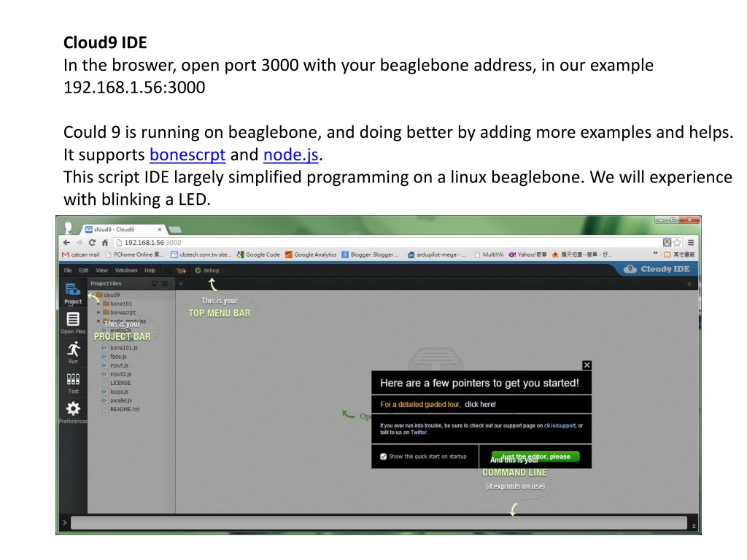Click the extension icon beside the star
Viewport: 747px width, 560px height.
coord(667,242)
